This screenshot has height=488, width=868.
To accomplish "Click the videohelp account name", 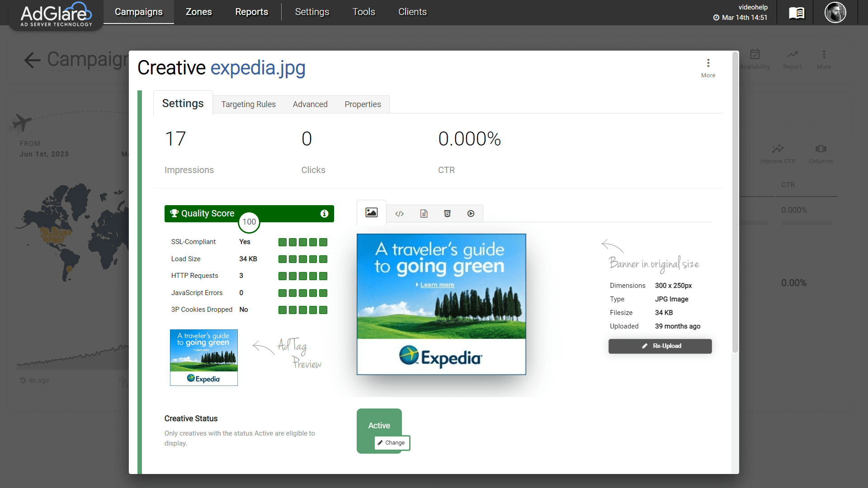I will point(753,7).
